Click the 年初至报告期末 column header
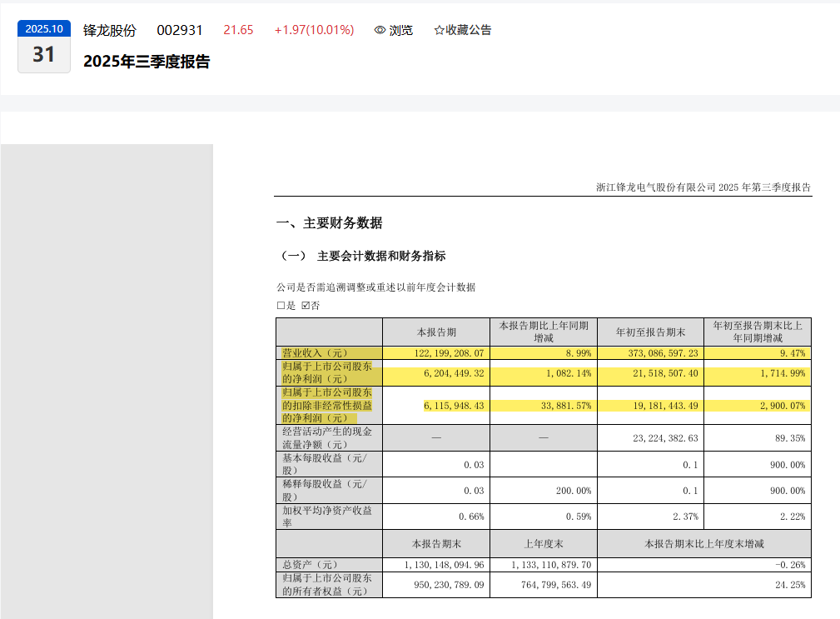Image resolution: width=840 pixels, height=619 pixels. pyautogui.click(x=650, y=332)
